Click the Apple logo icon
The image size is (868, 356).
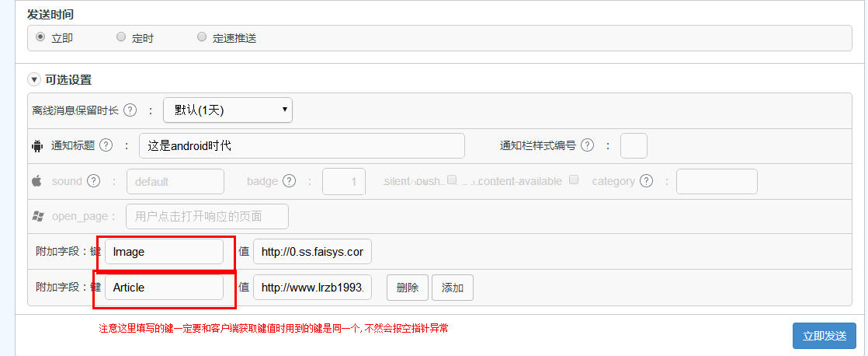pyautogui.click(x=36, y=181)
